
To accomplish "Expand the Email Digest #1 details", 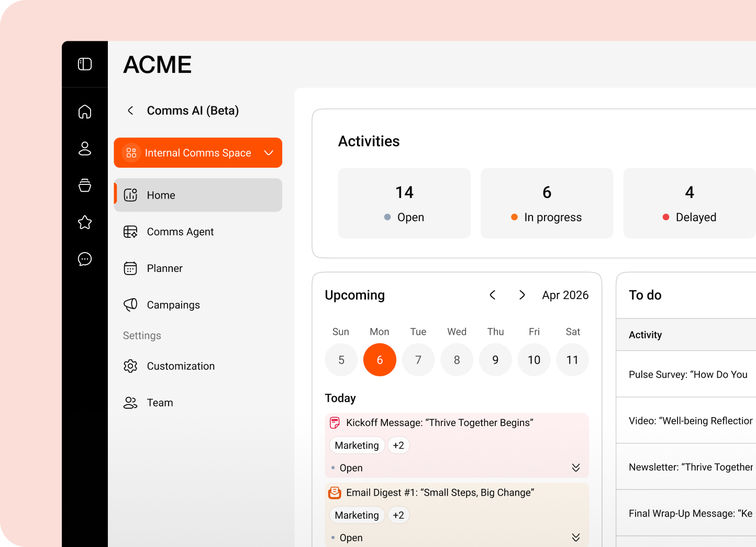I will 575,538.
